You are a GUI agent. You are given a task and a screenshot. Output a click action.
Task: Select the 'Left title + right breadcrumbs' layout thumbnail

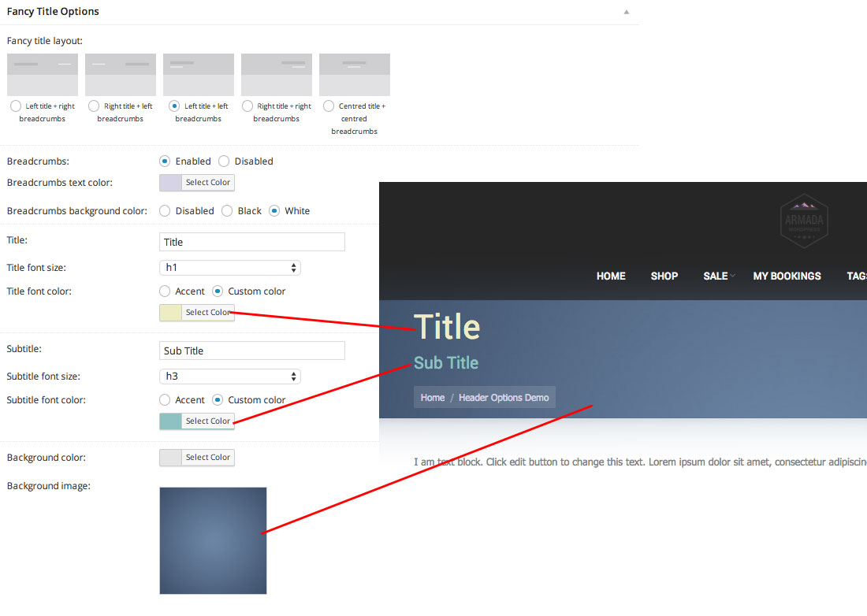point(43,75)
